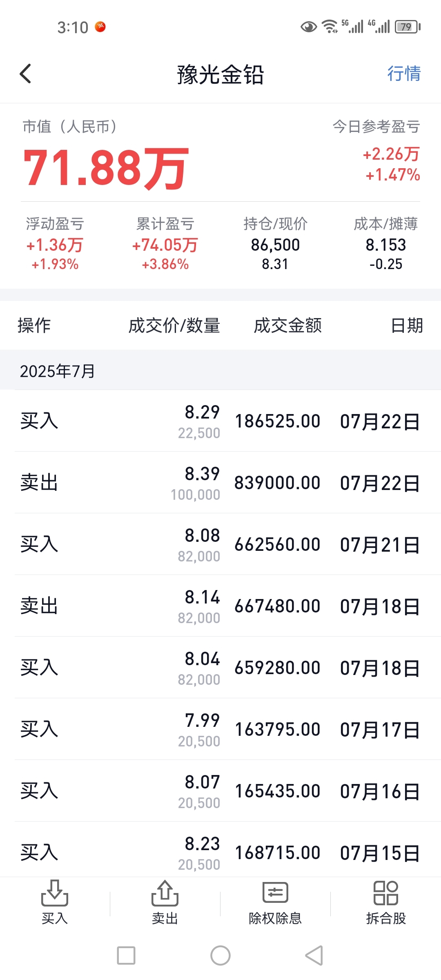The width and height of the screenshot is (441, 980).
Task: Tap Android back triangle button
Action: (314, 955)
